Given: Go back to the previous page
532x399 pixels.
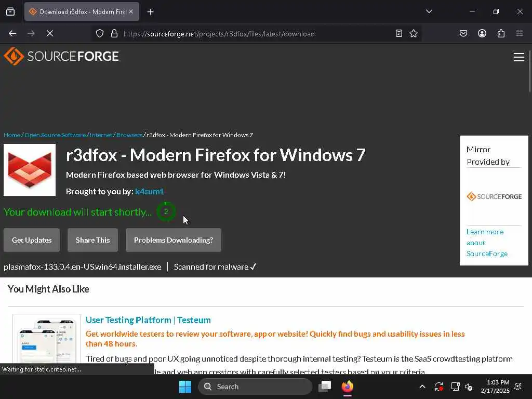Looking at the screenshot, I should point(12,34).
